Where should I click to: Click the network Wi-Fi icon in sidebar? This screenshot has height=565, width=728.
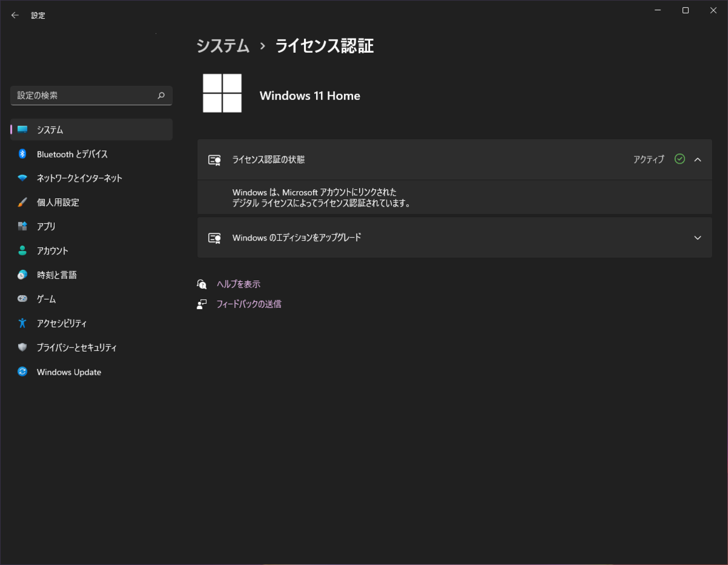pyautogui.click(x=22, y=178)
